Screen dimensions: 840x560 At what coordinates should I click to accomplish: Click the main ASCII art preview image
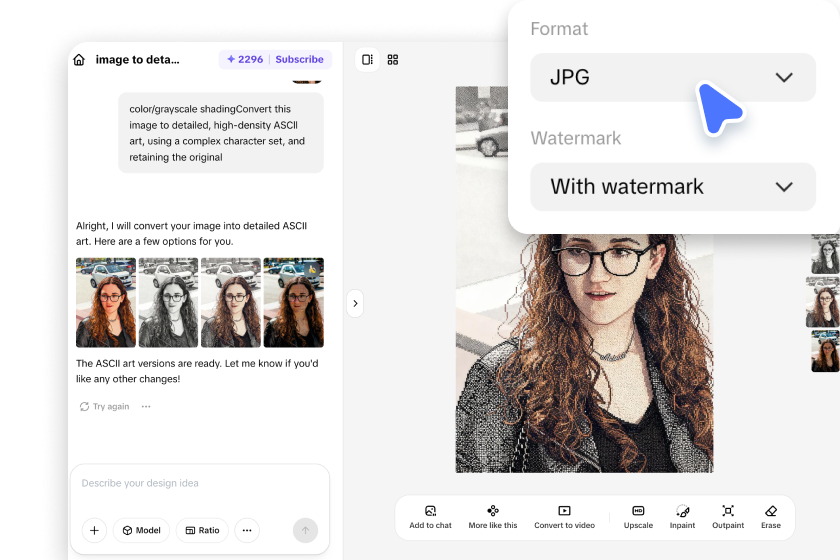click(584, 353)
